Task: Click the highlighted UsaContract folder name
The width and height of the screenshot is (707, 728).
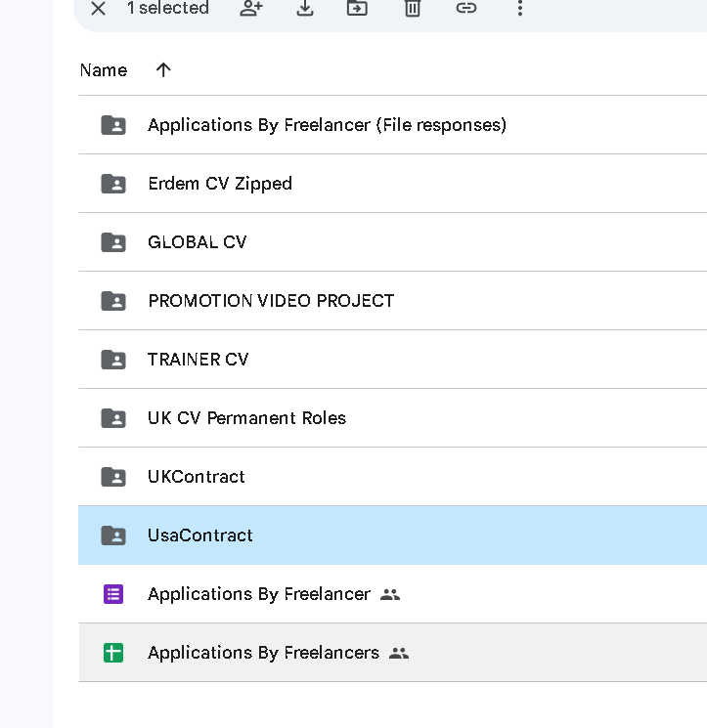Action: (x=200, y=535)
